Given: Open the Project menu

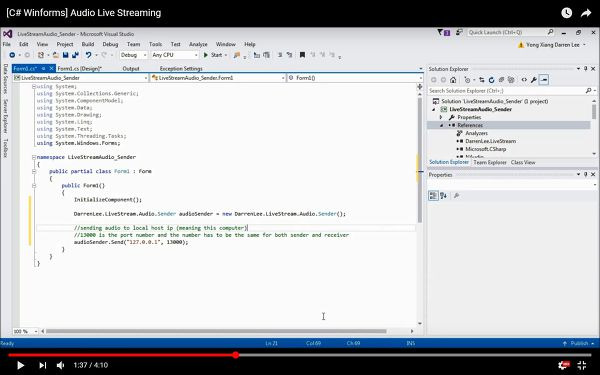Looking at the screenshot, I should coord(65,44).
